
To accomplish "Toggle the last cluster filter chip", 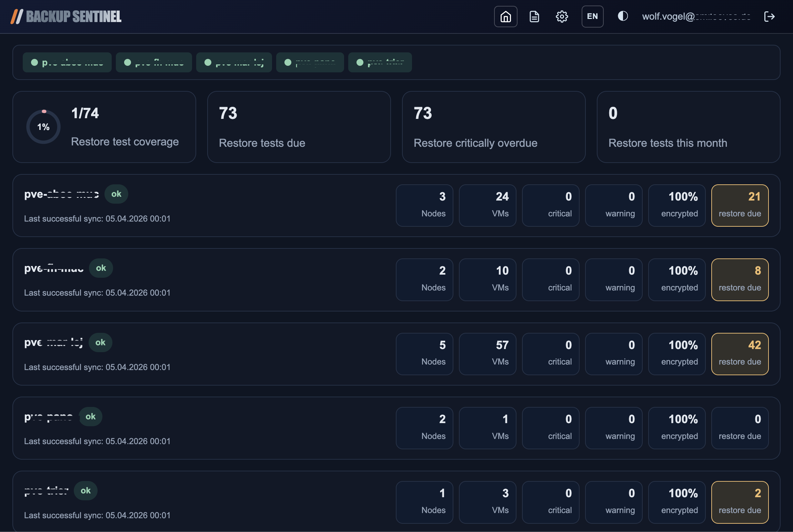I will [x=380, y=62].
